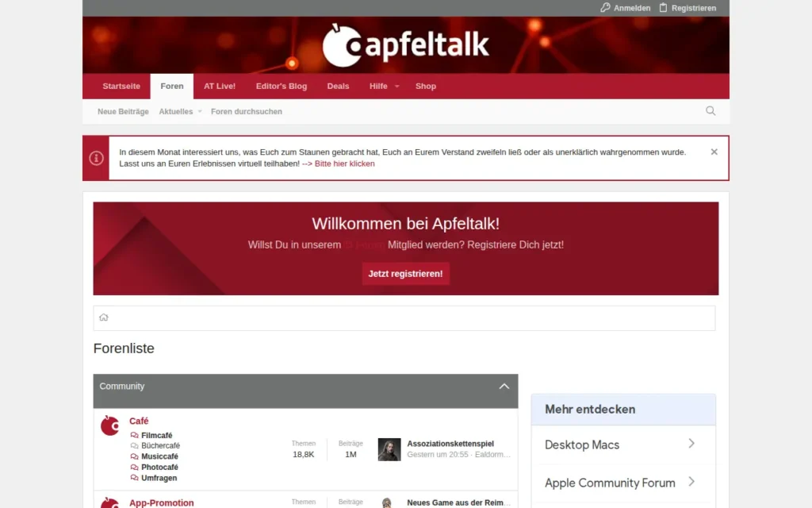Click Registrieren link in top bar
The image size is (812, 508).
coord(694,8)
